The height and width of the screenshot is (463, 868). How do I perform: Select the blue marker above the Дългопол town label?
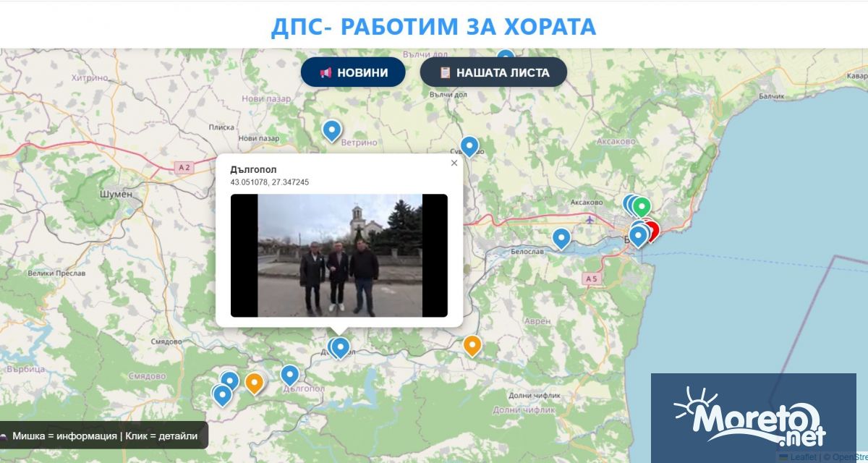coord(289,375)
